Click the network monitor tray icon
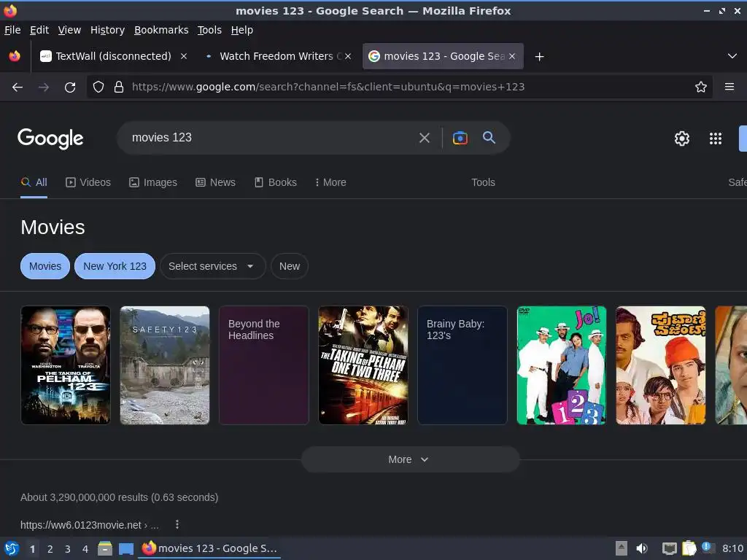The width and height of the screenshot is (747, 560). (x=670, y=548)
